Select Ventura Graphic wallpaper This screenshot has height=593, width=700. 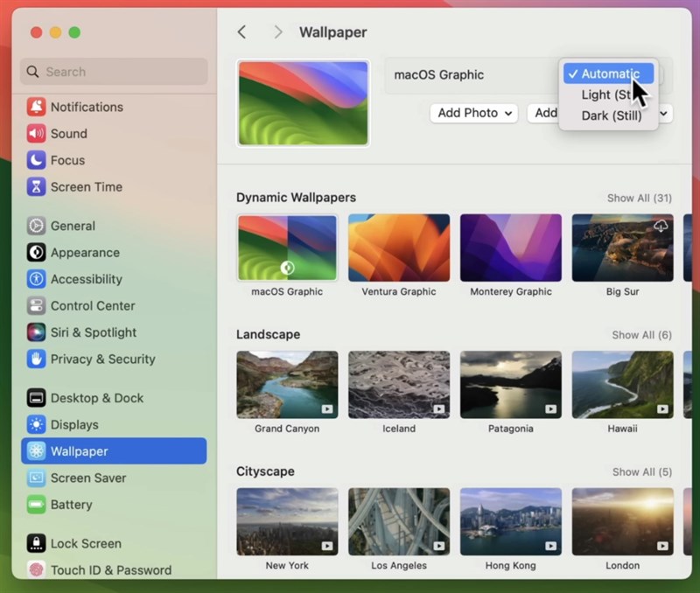tap(399, 248)
